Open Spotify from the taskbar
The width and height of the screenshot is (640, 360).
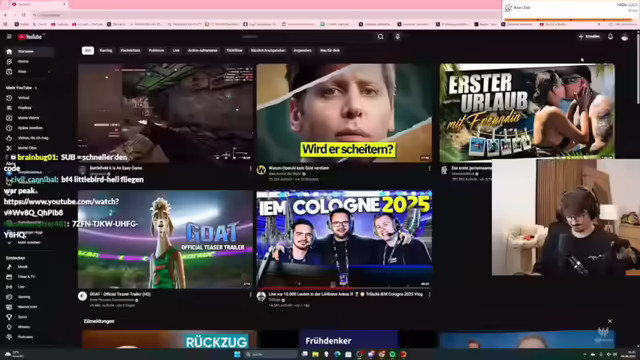(392, 354)
